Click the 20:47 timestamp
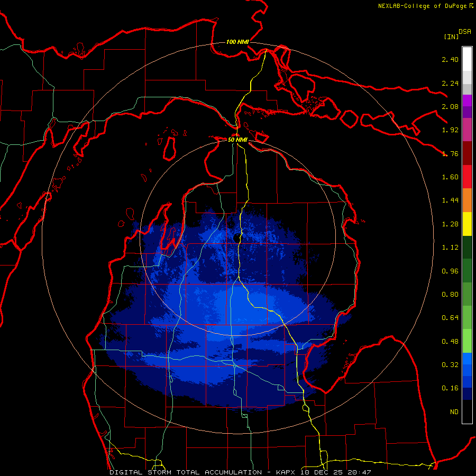Screen dimensions: 476x476 pyautogui.click(x=359, y=472)
